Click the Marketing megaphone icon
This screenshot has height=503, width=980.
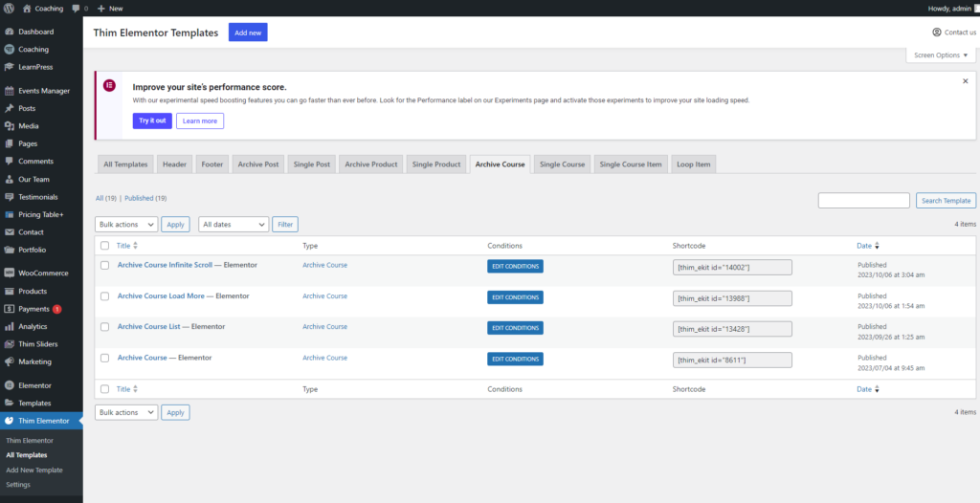pyautogui.click(x=10, y=361)
